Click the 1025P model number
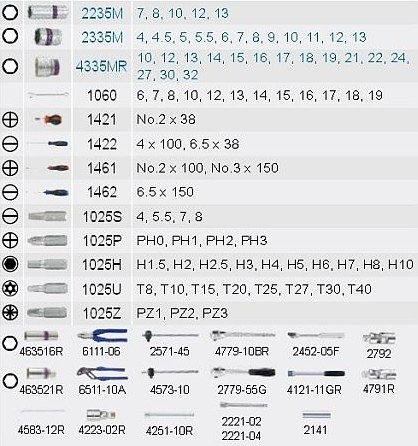The width and height of the screenshot is (418, 446). (x=102, y=241)
